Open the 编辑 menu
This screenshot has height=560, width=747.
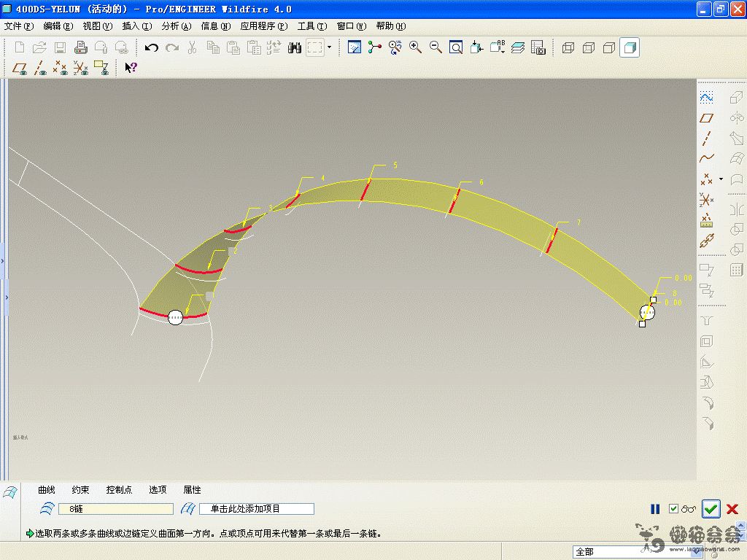[x=58, y=26]
